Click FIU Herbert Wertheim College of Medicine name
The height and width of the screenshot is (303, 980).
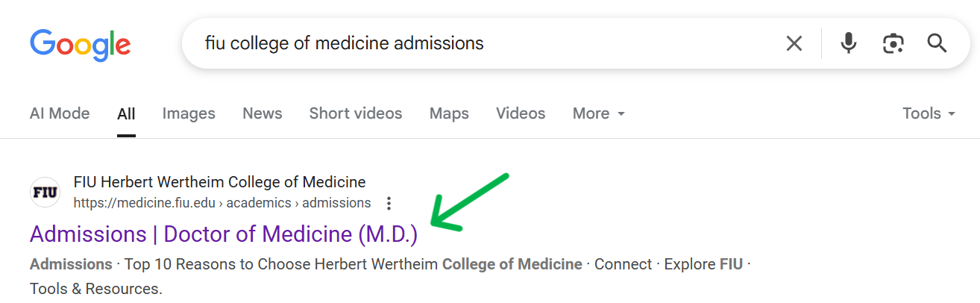pos(220,182)
